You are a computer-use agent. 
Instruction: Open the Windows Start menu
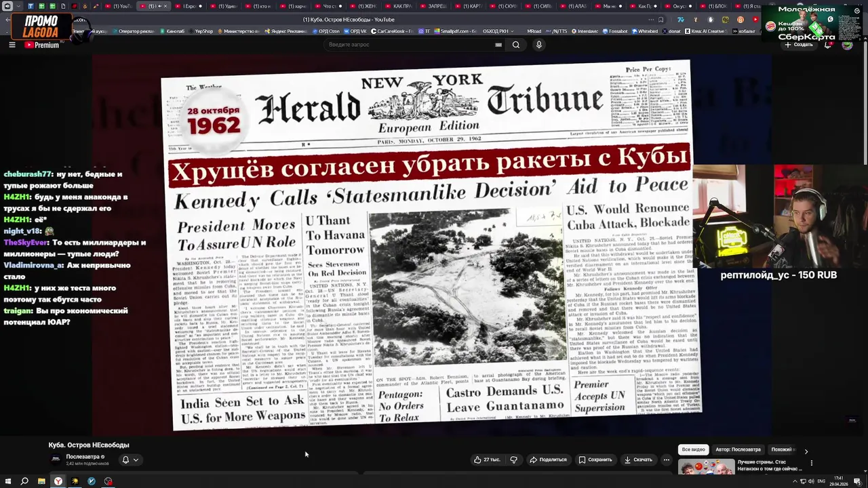coord(8,481)
